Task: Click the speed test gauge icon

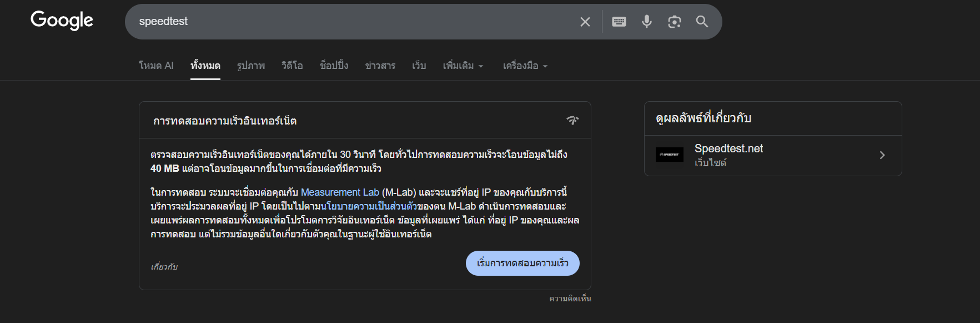Action: (x=572, y=120)
